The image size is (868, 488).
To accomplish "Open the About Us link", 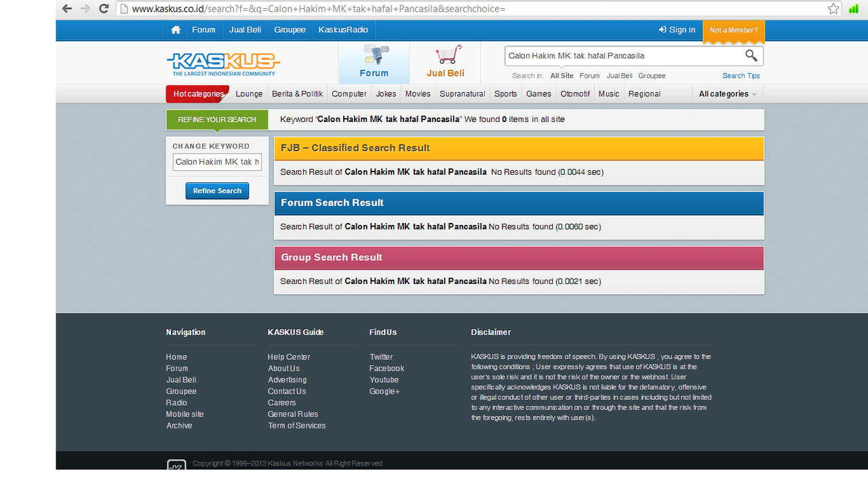I will point(283,369).
